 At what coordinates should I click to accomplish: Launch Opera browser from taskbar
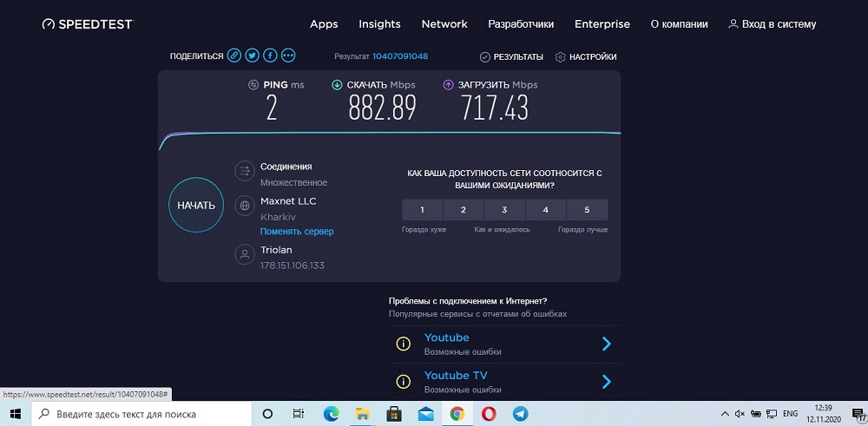488,414
